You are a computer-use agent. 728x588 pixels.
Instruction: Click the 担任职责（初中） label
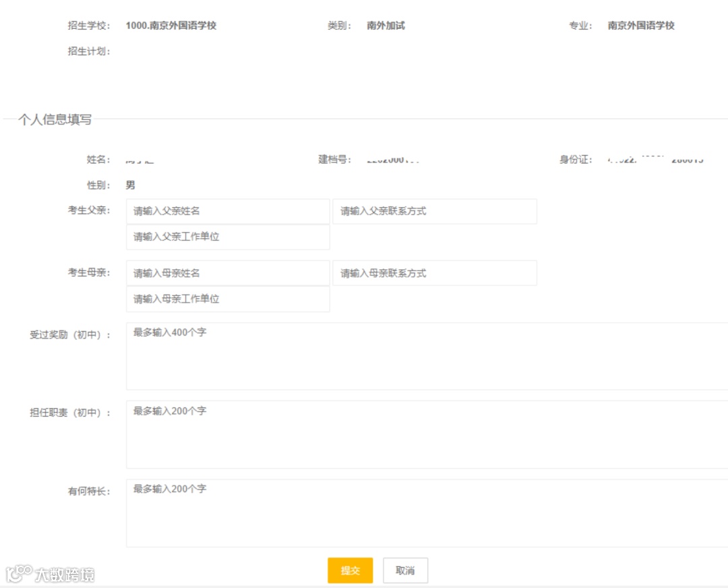pyautogui.click(x=69, y=413)
